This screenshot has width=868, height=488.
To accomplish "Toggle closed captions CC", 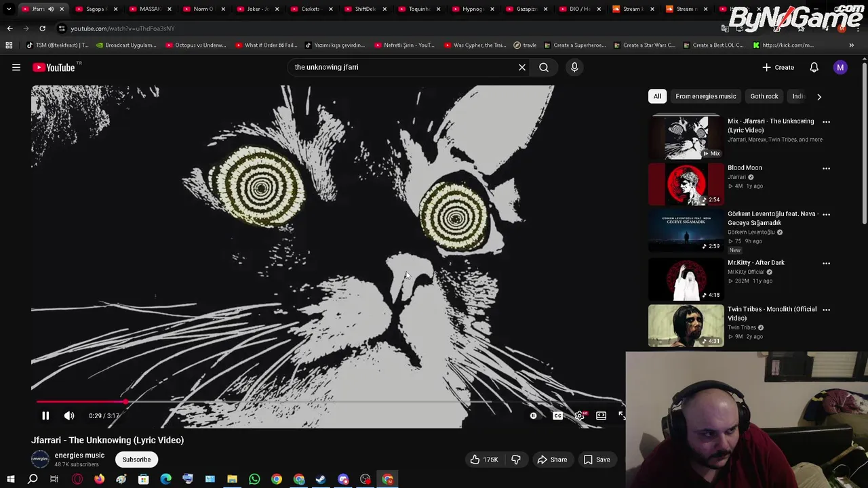I will tap(557, 415).
